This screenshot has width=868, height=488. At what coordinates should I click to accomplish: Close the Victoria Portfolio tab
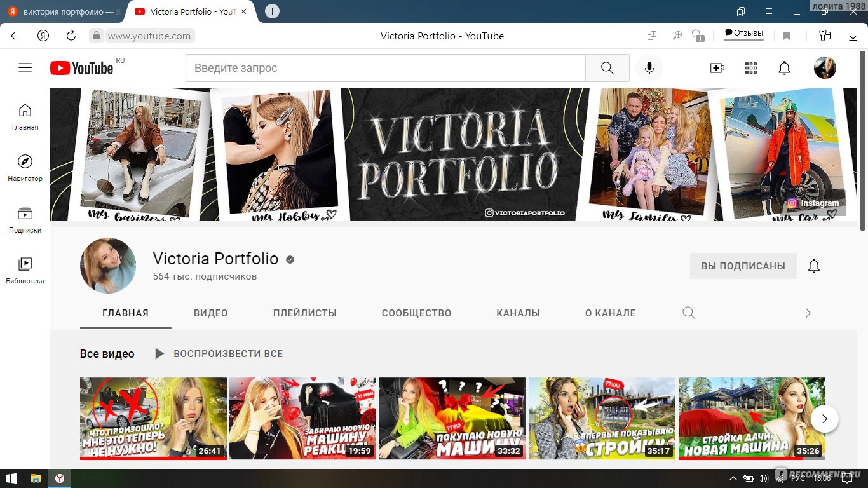pyautogui.click(x=243, y=12)
